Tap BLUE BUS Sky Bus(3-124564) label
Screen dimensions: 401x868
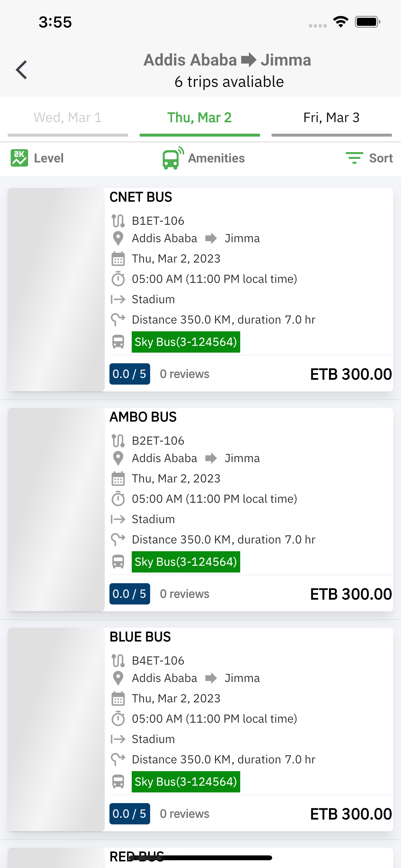(x=186, y=782)
